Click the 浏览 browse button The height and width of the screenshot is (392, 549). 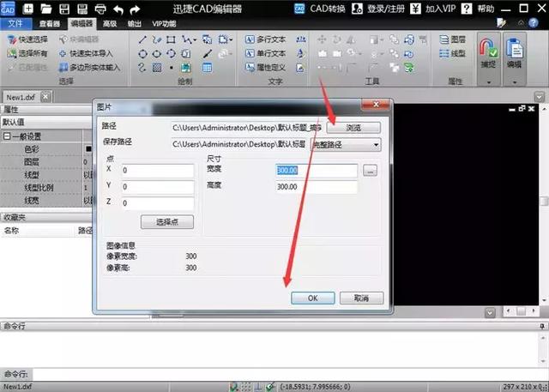point(353,128)
